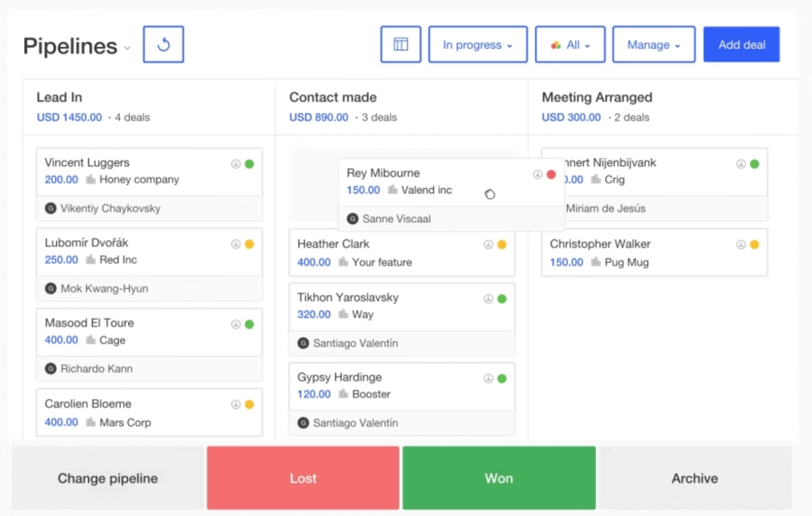Expand the Pipelines selector chevron

[128, 48]
